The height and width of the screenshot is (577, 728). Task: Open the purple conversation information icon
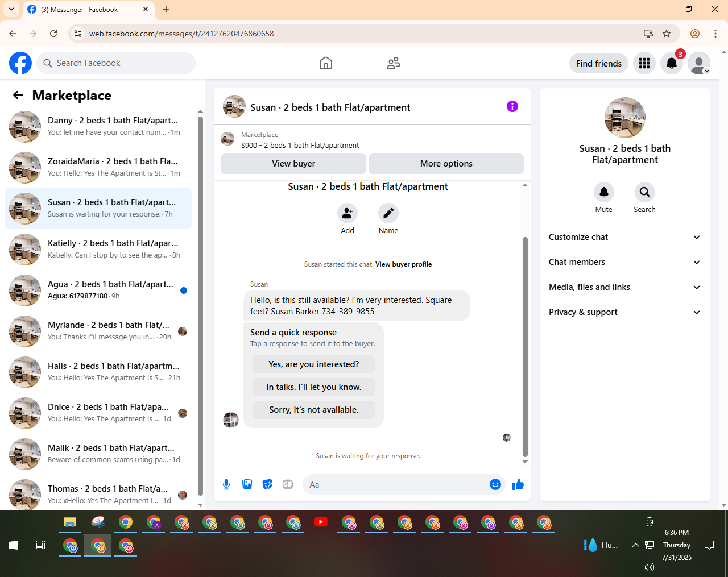[512, 106]
